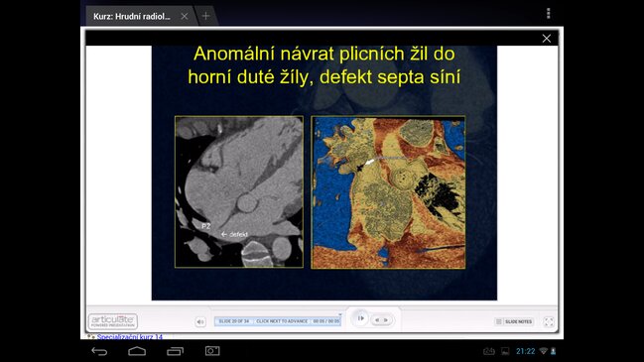
Task: Go to the previous slide
Action: (x=377, y=320)
